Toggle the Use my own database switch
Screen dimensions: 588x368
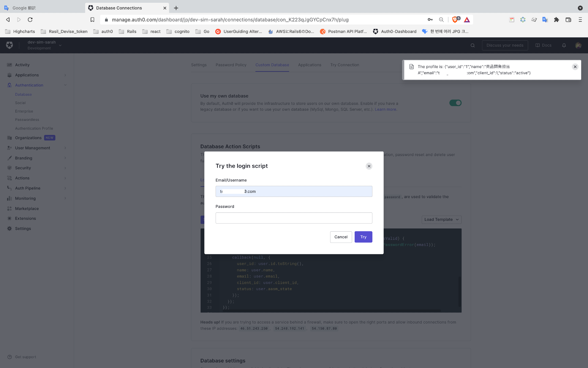455,103
